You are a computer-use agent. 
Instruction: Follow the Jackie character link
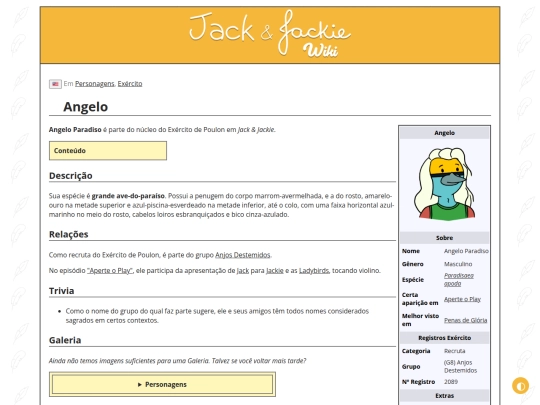click(x=274, y=271)
